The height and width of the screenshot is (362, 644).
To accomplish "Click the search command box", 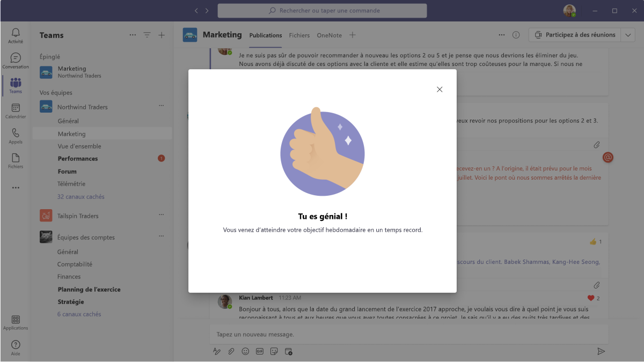I will coord(322,11).
